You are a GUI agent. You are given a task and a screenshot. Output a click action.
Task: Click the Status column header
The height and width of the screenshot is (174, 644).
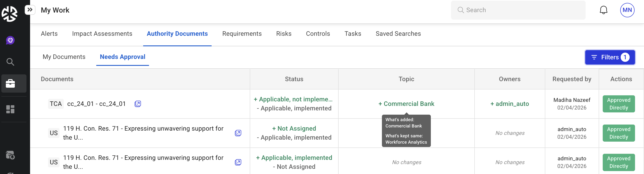pos(294,79)
